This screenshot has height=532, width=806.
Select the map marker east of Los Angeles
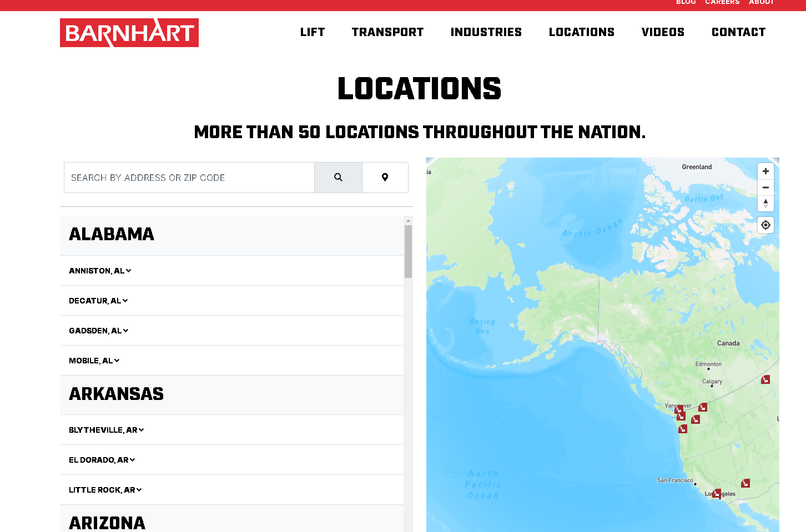click(745, 483)
